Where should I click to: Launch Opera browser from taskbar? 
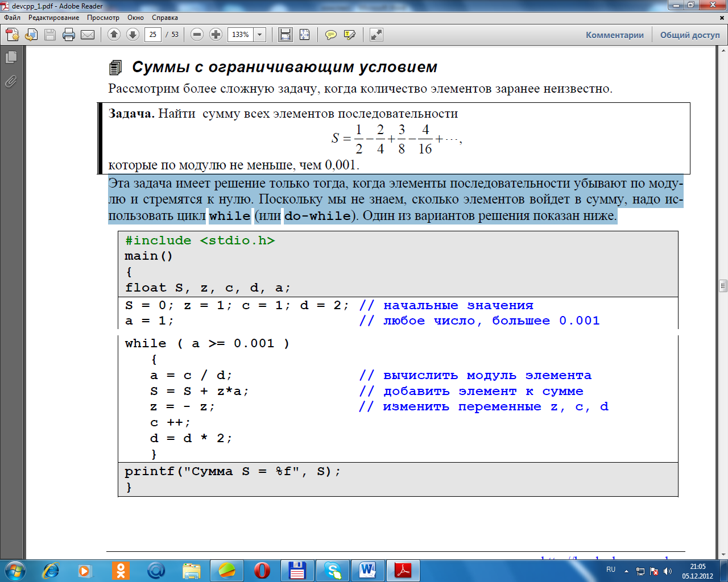262,570
